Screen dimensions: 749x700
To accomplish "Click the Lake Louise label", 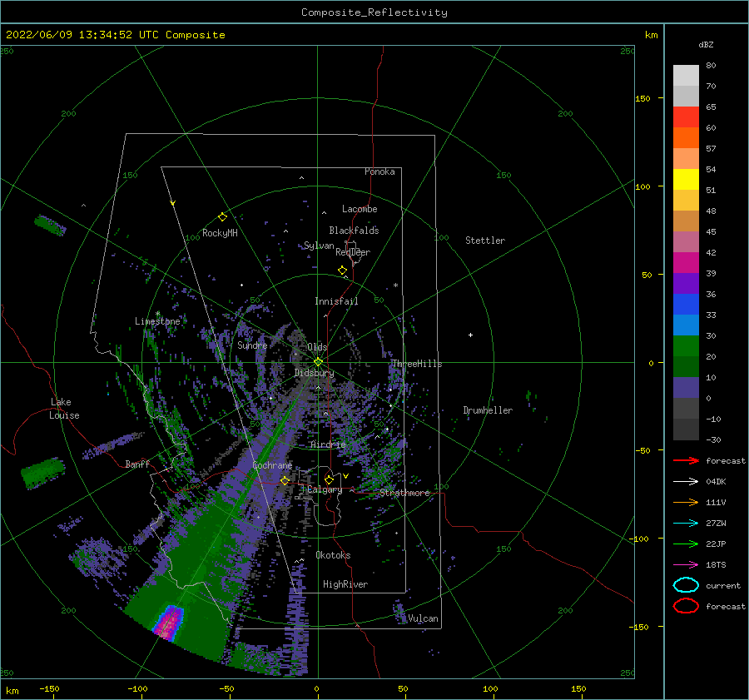I will 64,409.
